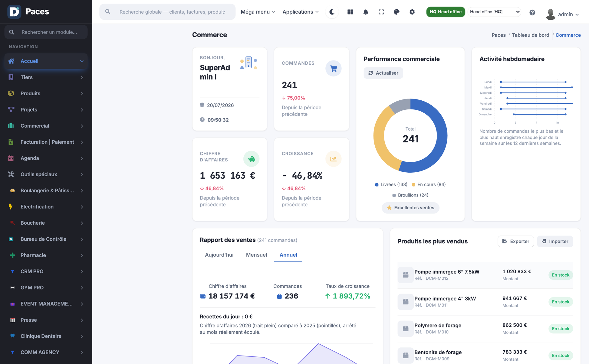Click the Exporter button
Image resolution: width=589 pixels, height=364 pixels.
pos(516,241)
